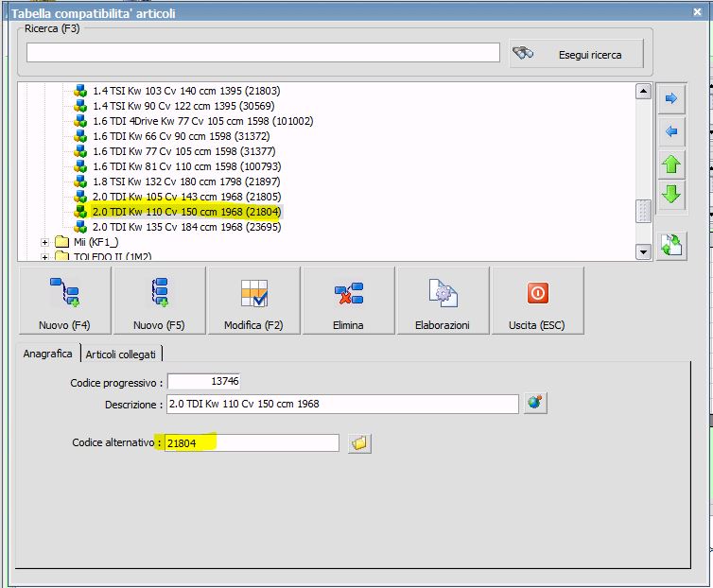
Task: Click the Descrizione field
Action: click(x=342, y=404)
